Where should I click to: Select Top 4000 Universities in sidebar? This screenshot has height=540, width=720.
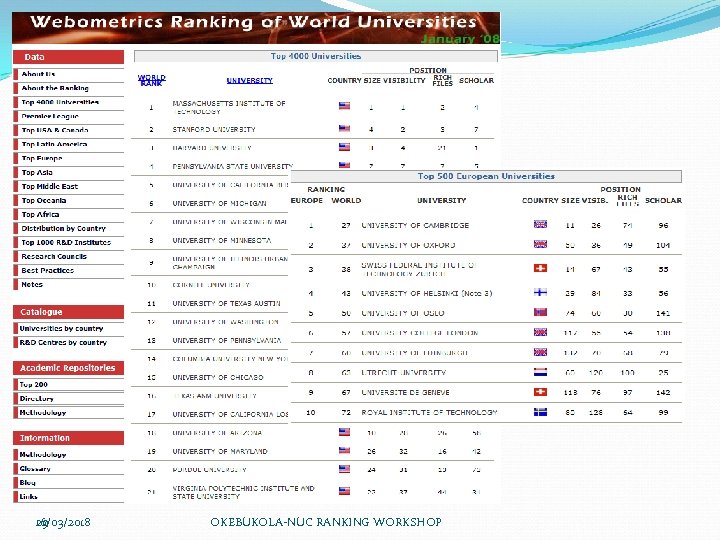(60, 102)
